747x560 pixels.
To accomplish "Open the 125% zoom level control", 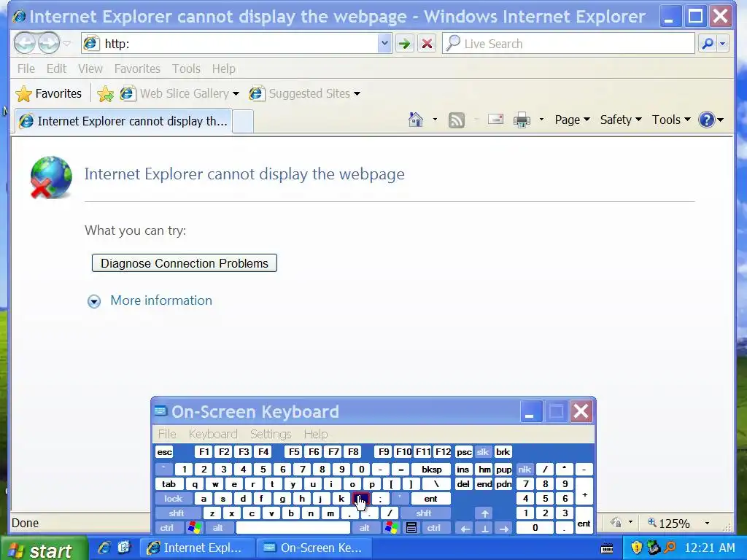I will tap(679, 524).
